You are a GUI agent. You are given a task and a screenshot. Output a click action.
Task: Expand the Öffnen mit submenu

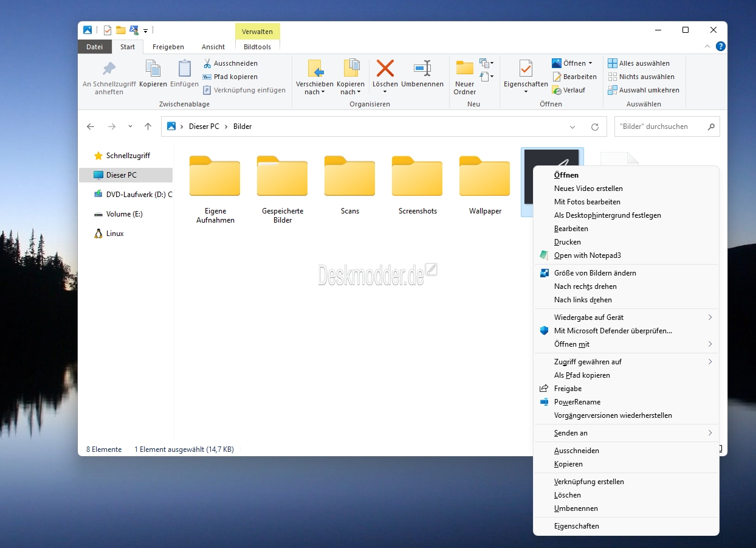626,344
